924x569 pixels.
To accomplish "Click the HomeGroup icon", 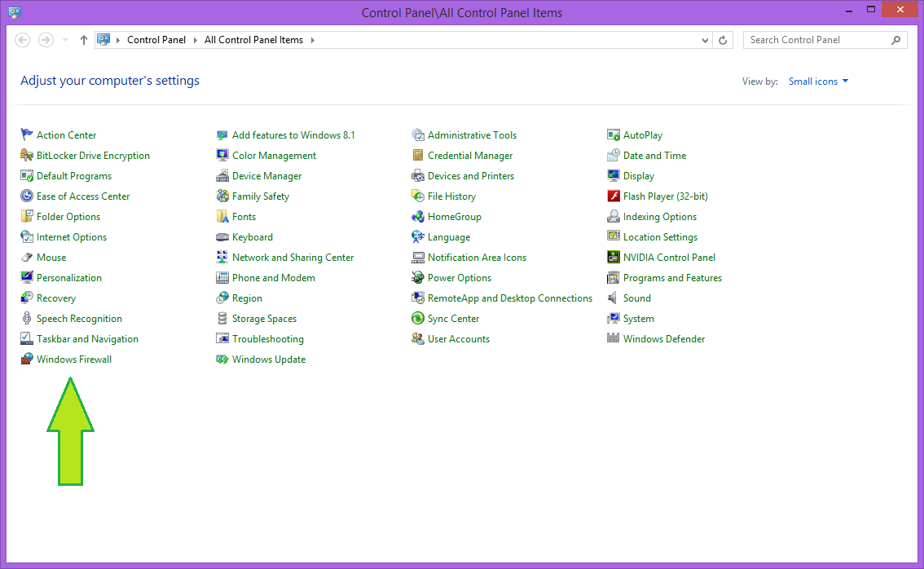I will point(418,216).
